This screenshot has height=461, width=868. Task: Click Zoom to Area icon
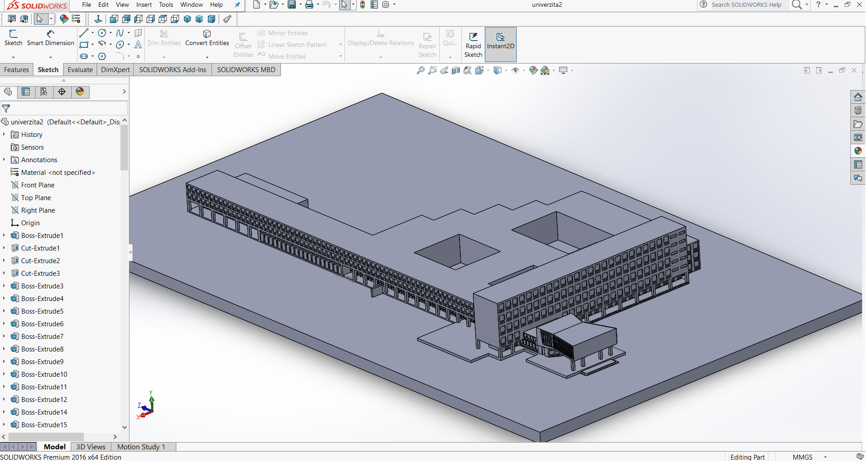coord(432,70)
